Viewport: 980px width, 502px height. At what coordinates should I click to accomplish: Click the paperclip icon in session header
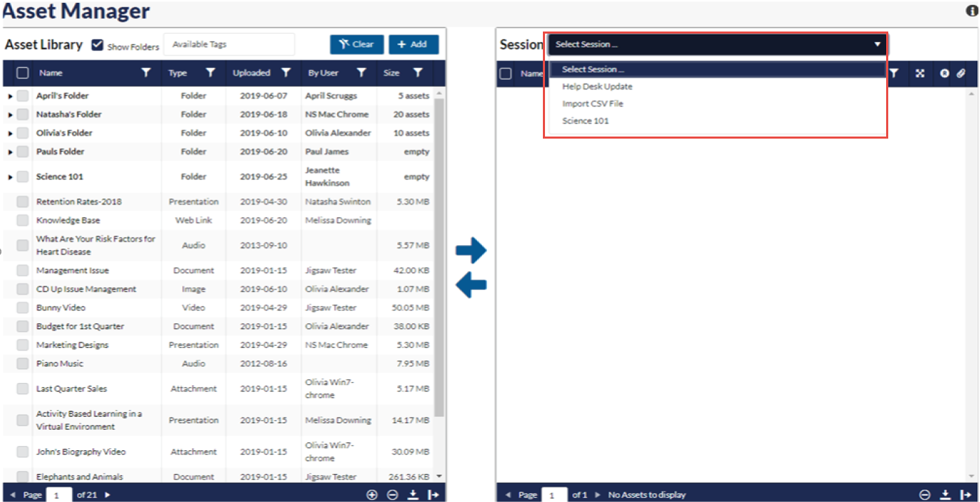click(962, 74)
